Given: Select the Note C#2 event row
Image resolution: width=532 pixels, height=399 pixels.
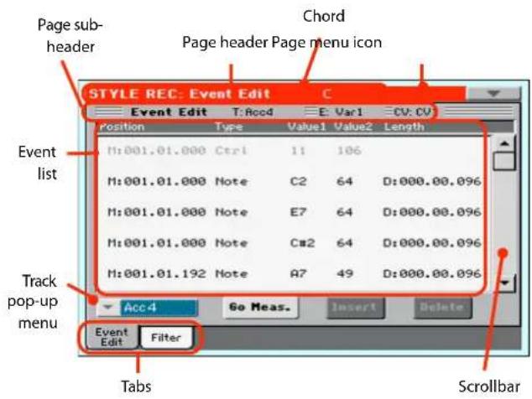Looking at the screenshot, I should 290,243.
